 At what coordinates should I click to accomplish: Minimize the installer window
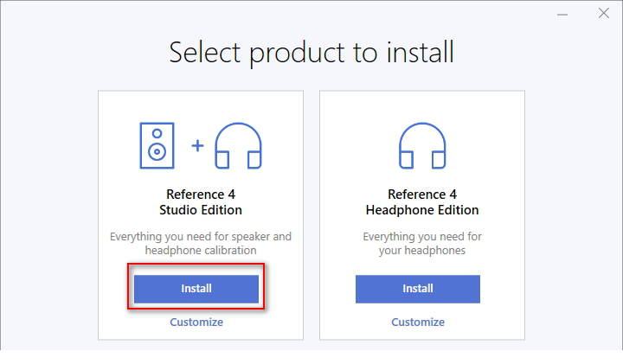(562, 15)
